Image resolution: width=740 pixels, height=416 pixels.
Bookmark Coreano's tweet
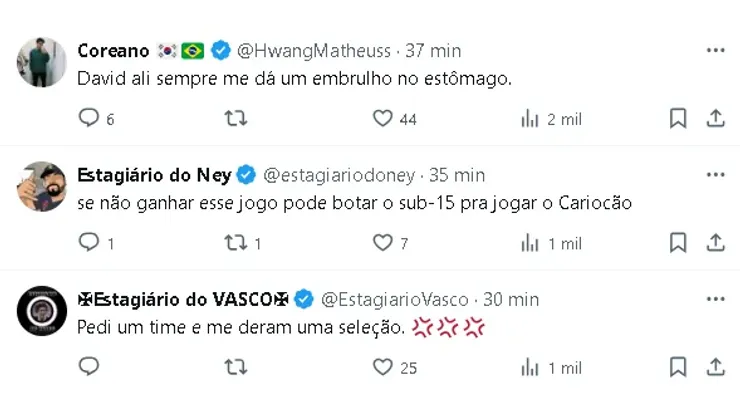[x=677, y=118]
